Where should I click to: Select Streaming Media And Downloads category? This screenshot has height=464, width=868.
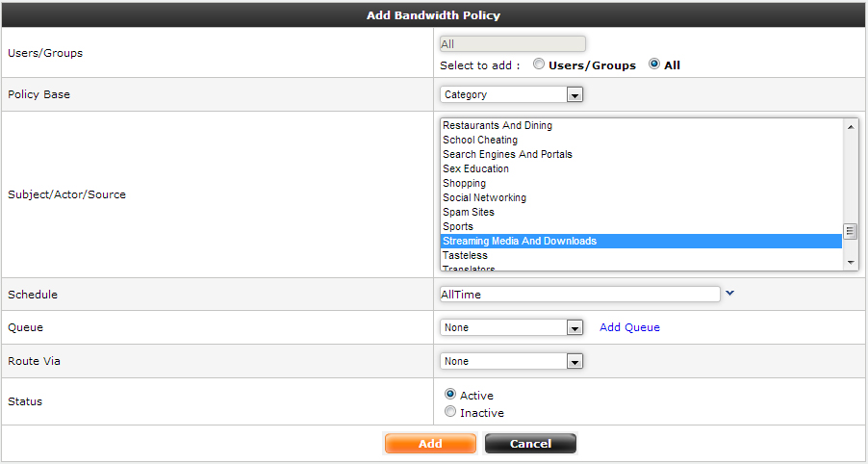520,241
